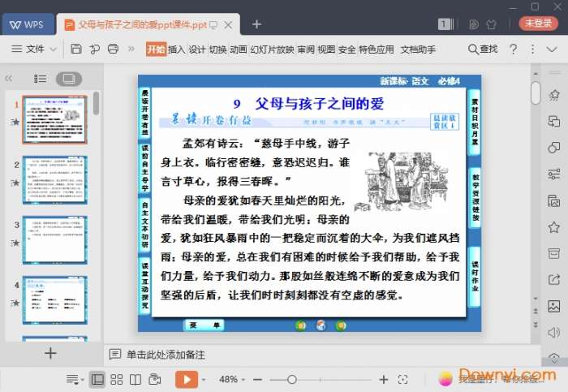Open slide sorter view in status bar
The height and width of the screenshot is (392, 568).
point(117,379)
